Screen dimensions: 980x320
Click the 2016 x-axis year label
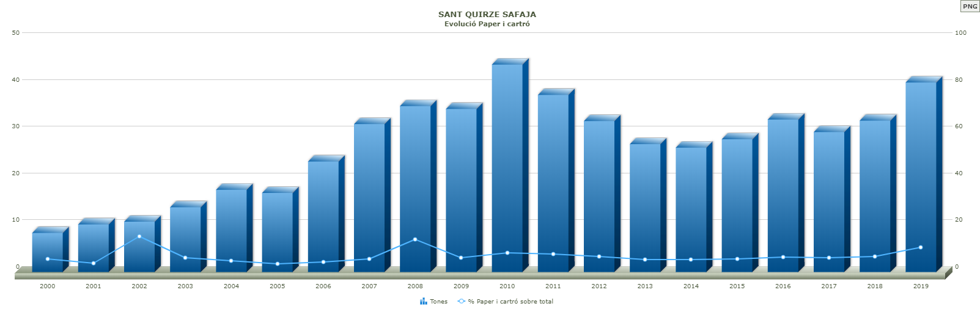pyautogui.click(x=783, y=286)
